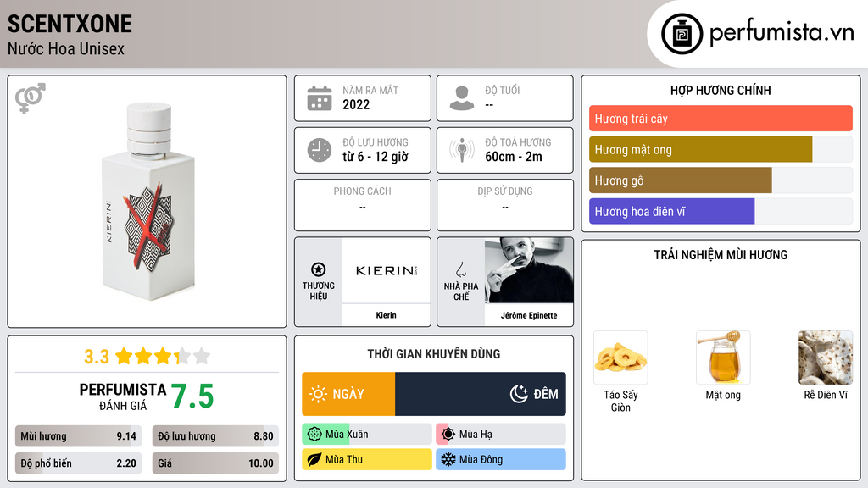Screen dimensions: 868x488
Task: Click the sun icon for Mùa Hạ
Action: click(x=448, y=435)
